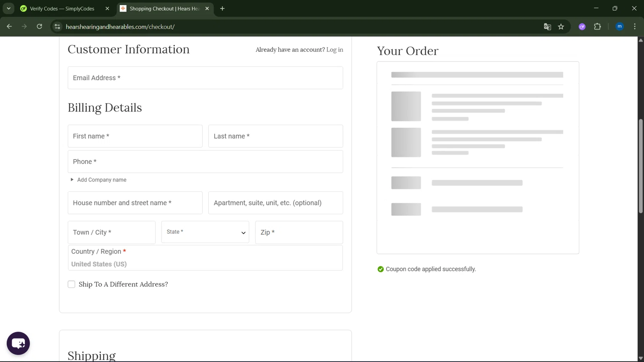644x362 pixels.
Task: Click the 'Shipping' heading
Action: pos(91,356)
